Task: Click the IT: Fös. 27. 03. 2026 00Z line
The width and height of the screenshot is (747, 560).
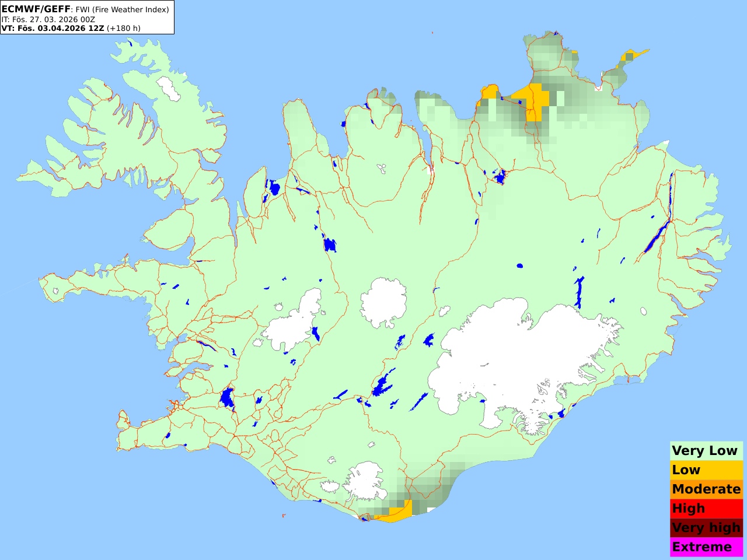Action: [x=48, y=19]
